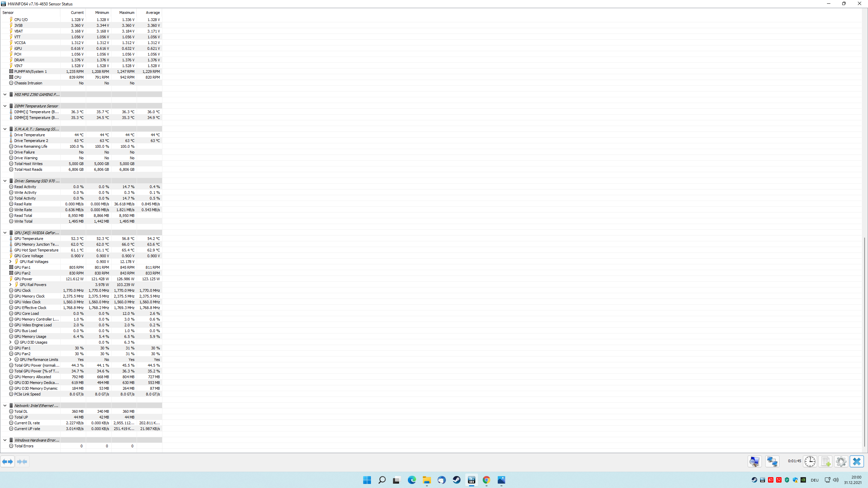868x488 pixels.
Task: Expand the GPU D3D Usages entry
Action: coord(10,342)
